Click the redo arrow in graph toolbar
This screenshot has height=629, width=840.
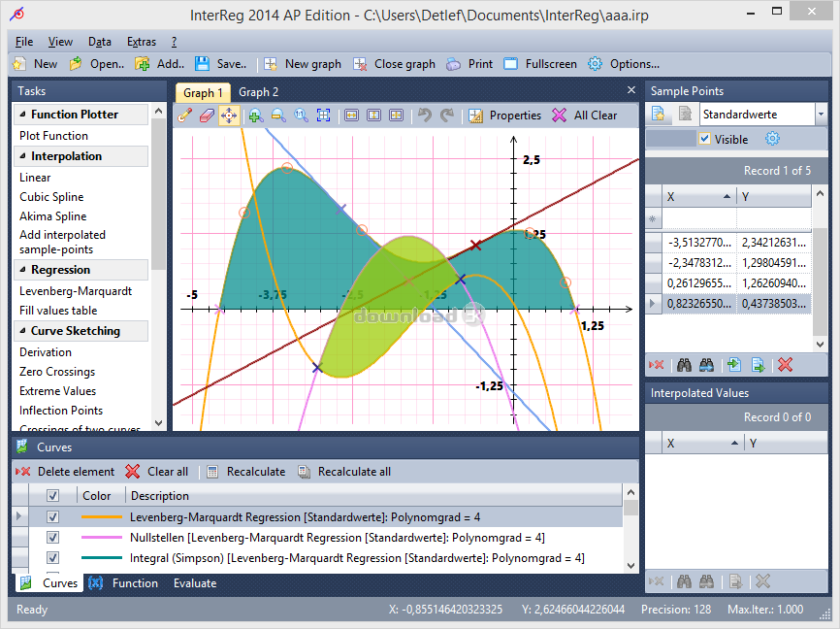447,116
